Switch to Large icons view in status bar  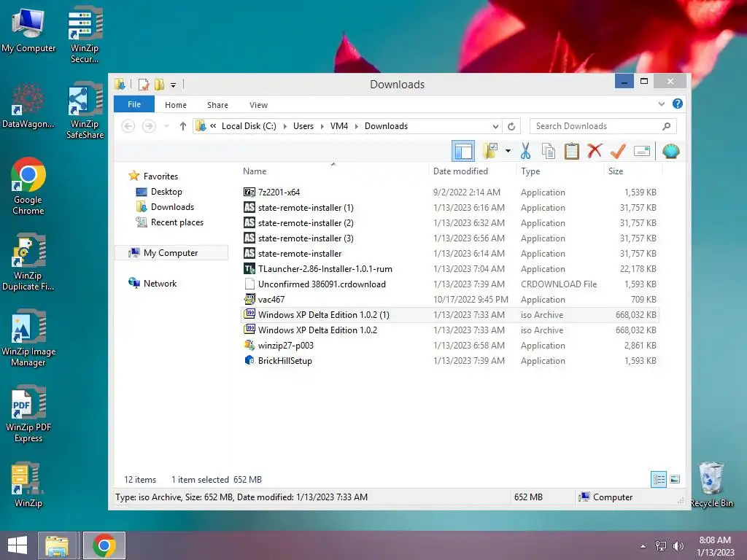(x=675, y=479)
